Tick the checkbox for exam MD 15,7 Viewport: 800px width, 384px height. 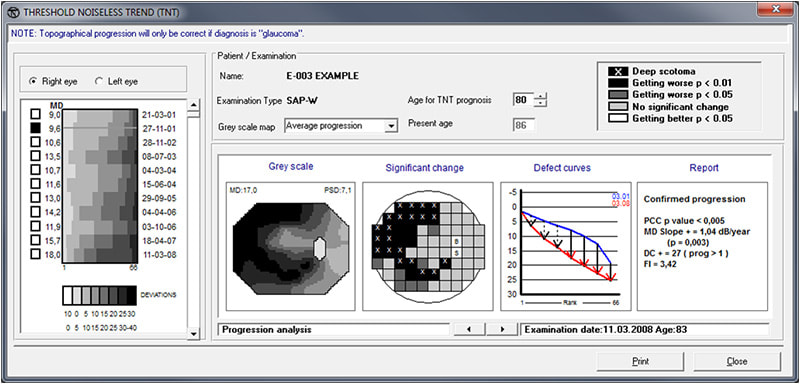coord(36,239)
